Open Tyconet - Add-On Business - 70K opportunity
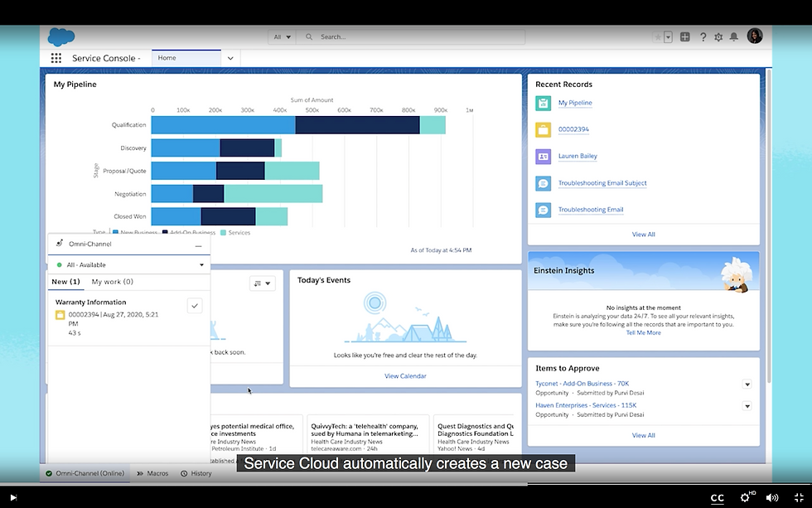 (582, 383)
